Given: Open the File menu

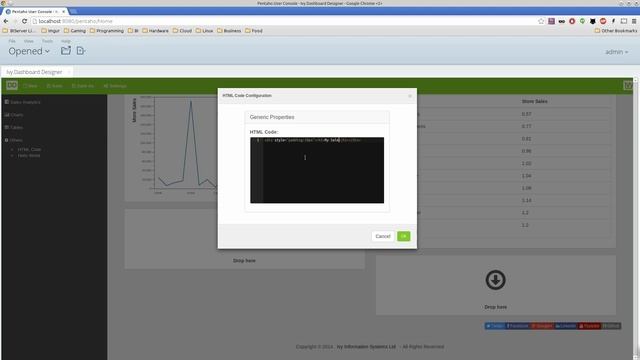Looking at the screenshot, I should (x=12, y=41).
